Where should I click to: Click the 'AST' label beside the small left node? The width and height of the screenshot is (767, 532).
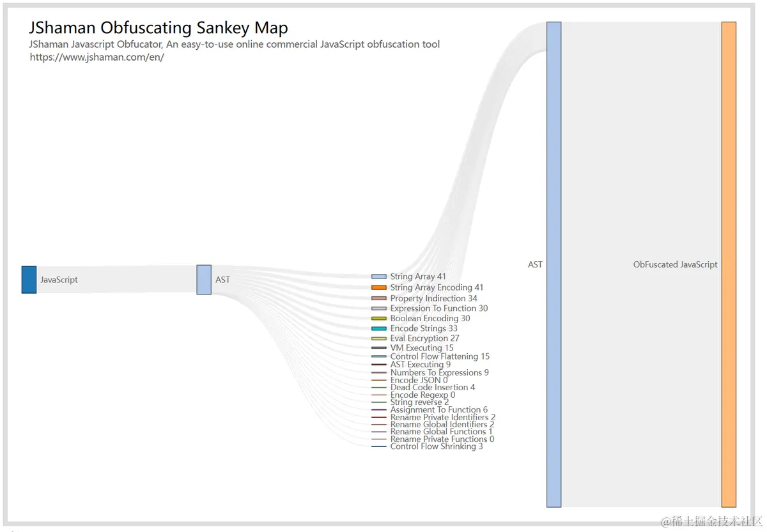click(x=222, y=280)
